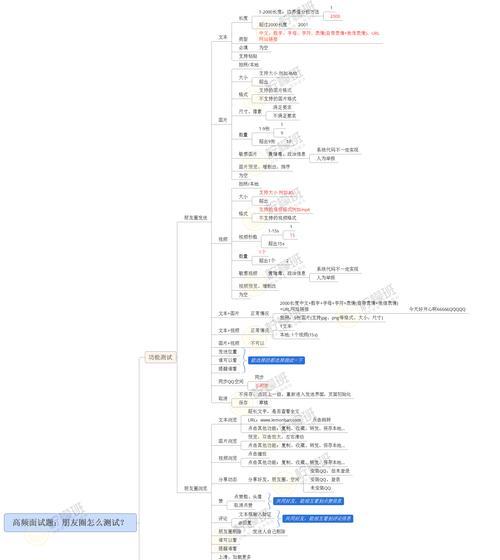The height and width of the screenshot is (560, 500).
Task: Click the blue callout next to 取消点赞
Action: (x=309, y=501)
